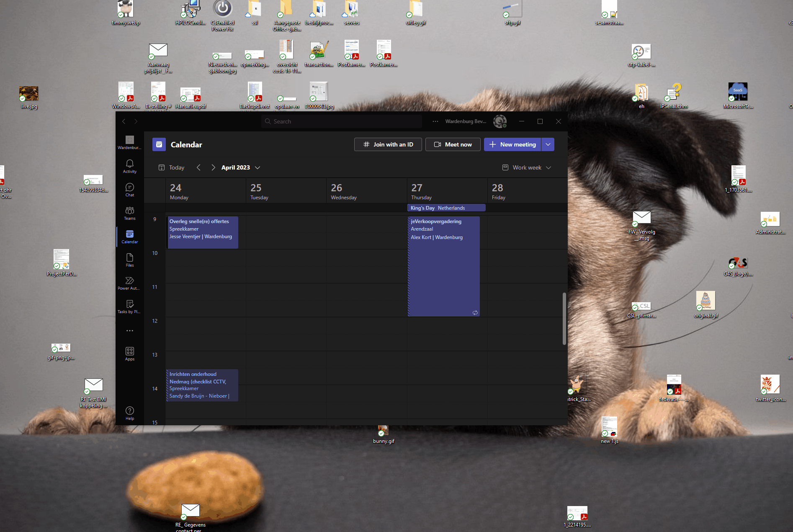Select G4S_(logo) desktop file

click(x=738, y=266)
